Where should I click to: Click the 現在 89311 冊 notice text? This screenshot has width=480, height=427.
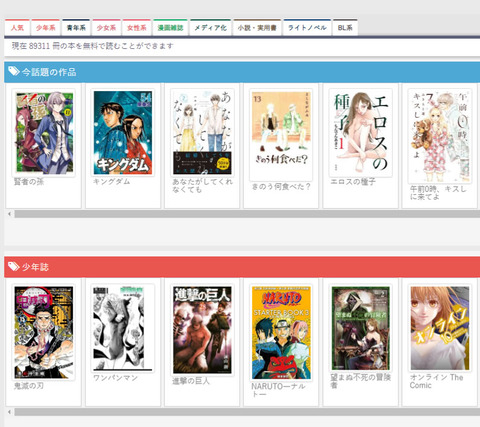93,46
